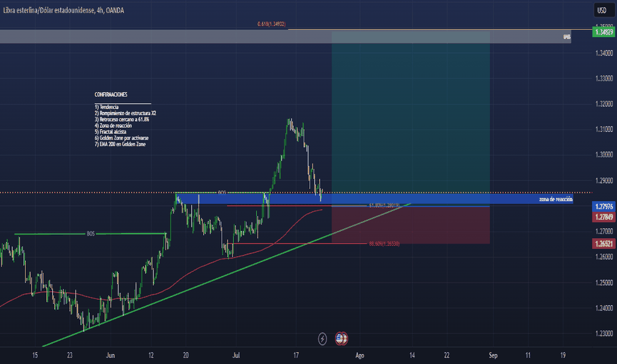Click the 88.60%(1.26530) Fibonacci label
The height and width of the screenshot is (364, 617).
pyautogui.click(x=384, y=244)
